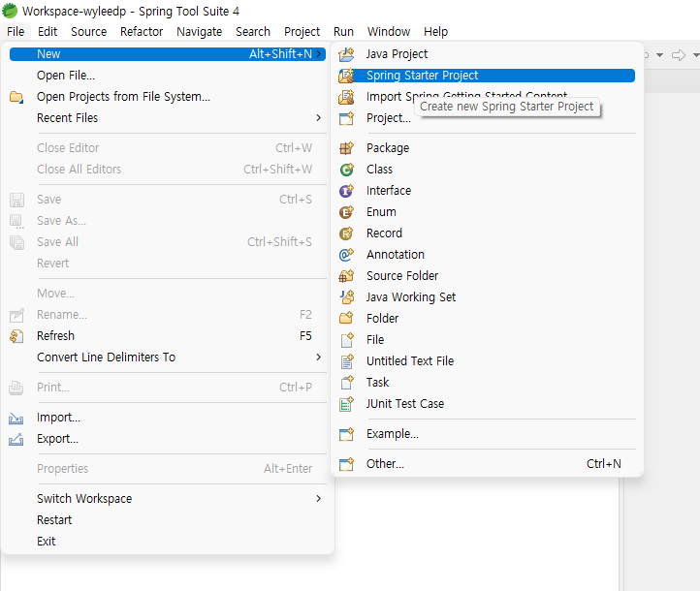The height and width of the screenshot is (591, 700).
Task: Open the Run menu
Action: [343, 32]
